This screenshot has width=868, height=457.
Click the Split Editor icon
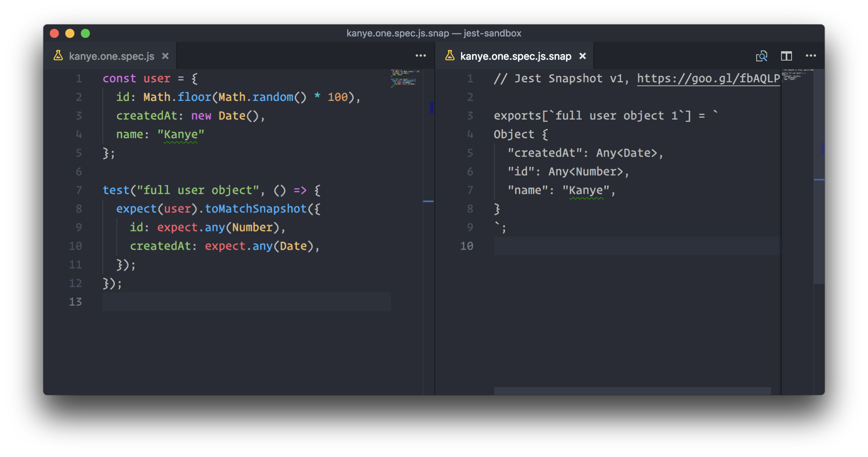786,56
